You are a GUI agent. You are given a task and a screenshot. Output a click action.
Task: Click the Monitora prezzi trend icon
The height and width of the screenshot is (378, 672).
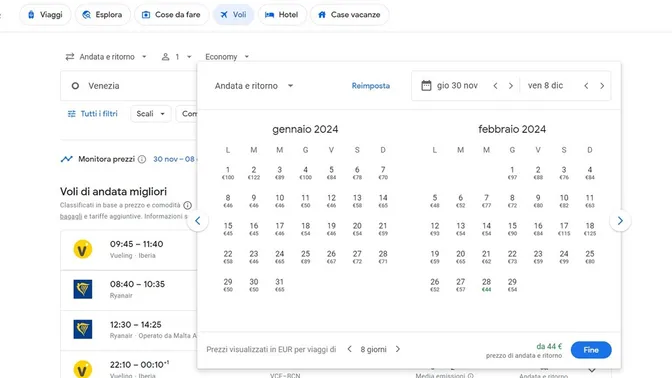[x=66, y=159]
